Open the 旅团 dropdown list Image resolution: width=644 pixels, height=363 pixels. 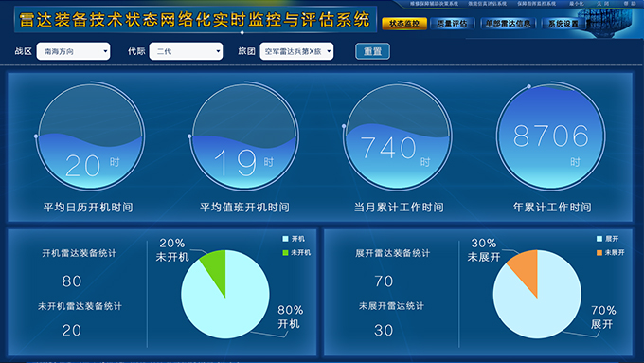(296, 51)
